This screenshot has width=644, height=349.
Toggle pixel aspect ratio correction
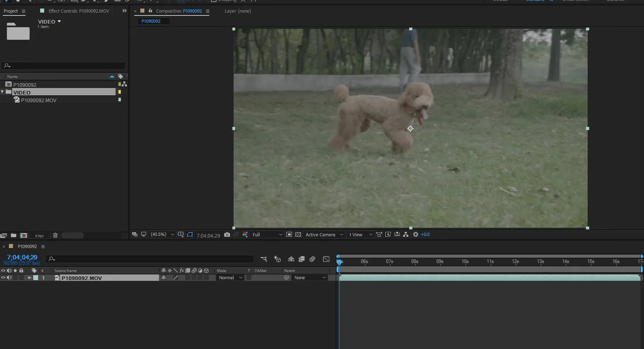(379, 235)
